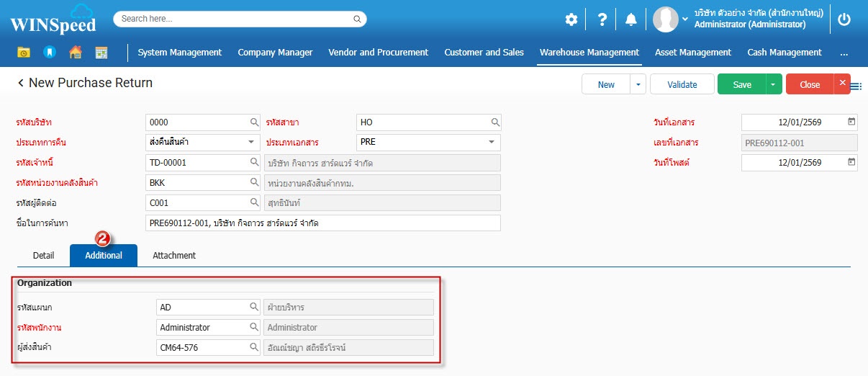Image resolution: width=868 pixels, height=376 pixels.
Task: Open document date calendar picker
Action: [x=851, y=122]
